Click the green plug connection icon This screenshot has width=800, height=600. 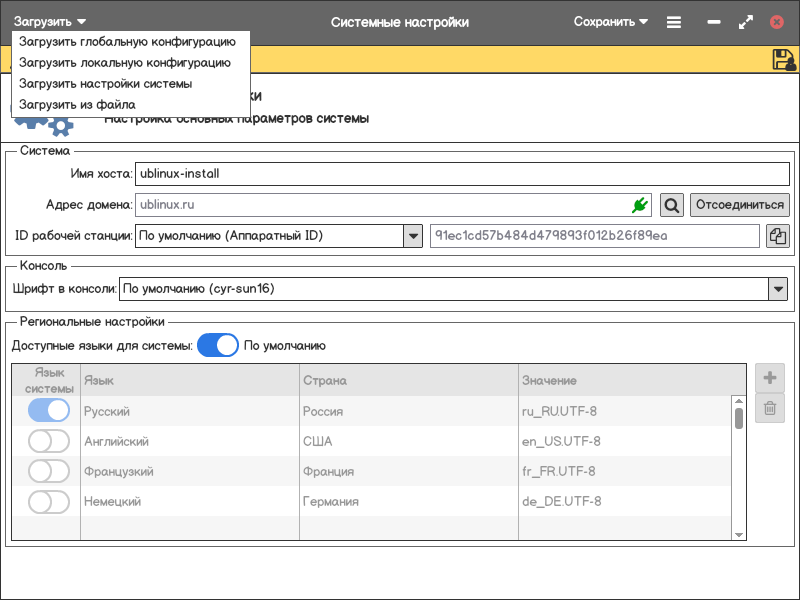pos(640,205)
